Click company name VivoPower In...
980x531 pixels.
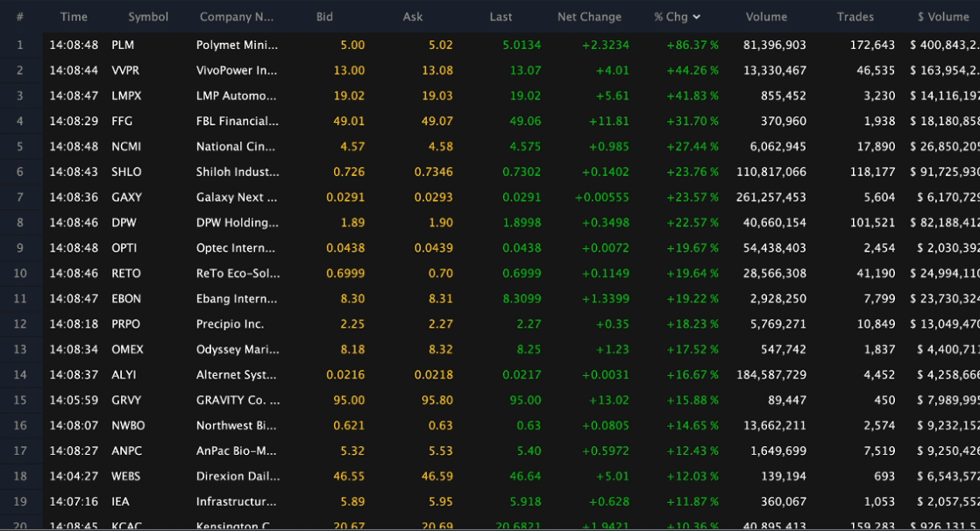click(237, 71)
